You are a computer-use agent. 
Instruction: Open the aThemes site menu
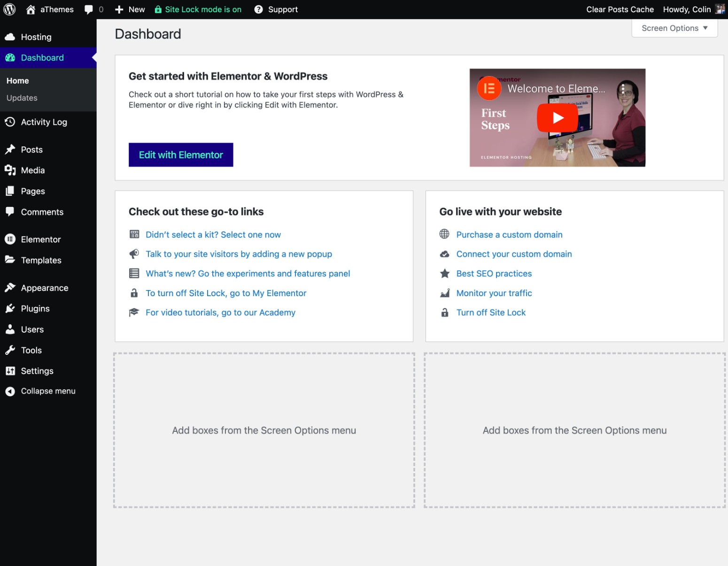point(50,9)
